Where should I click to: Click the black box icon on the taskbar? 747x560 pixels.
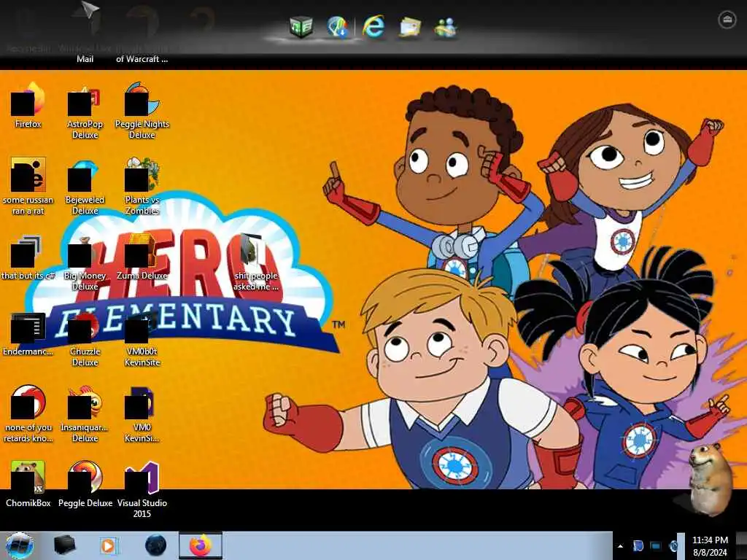point(64,545)
